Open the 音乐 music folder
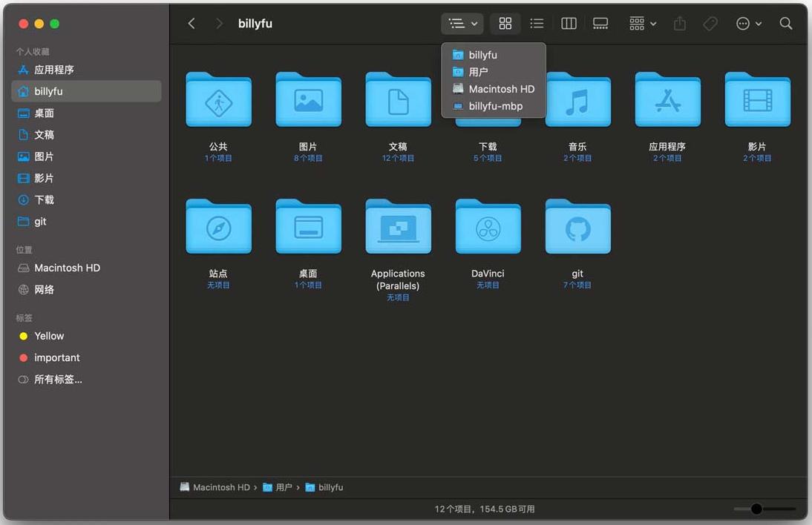Image resolution: width=812 pixels, height=525 pixels. click(577, 101)
